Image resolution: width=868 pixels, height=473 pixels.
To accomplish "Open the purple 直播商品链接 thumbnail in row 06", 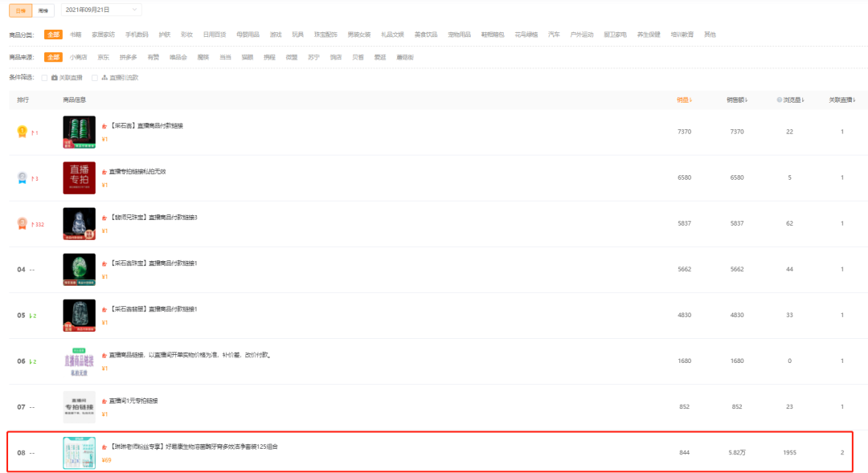I will [79, 361].
